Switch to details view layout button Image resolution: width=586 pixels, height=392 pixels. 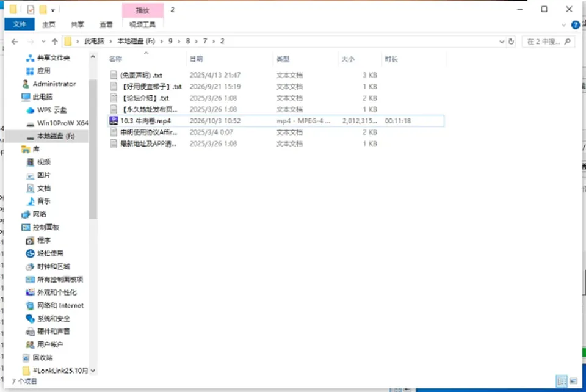click(562, 381)
